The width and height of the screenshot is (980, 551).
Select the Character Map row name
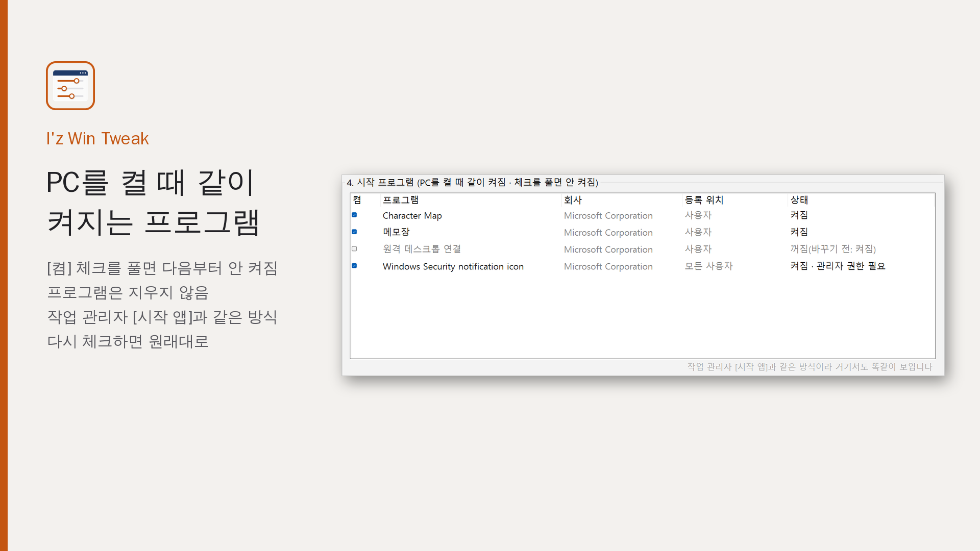click(412, 215)
